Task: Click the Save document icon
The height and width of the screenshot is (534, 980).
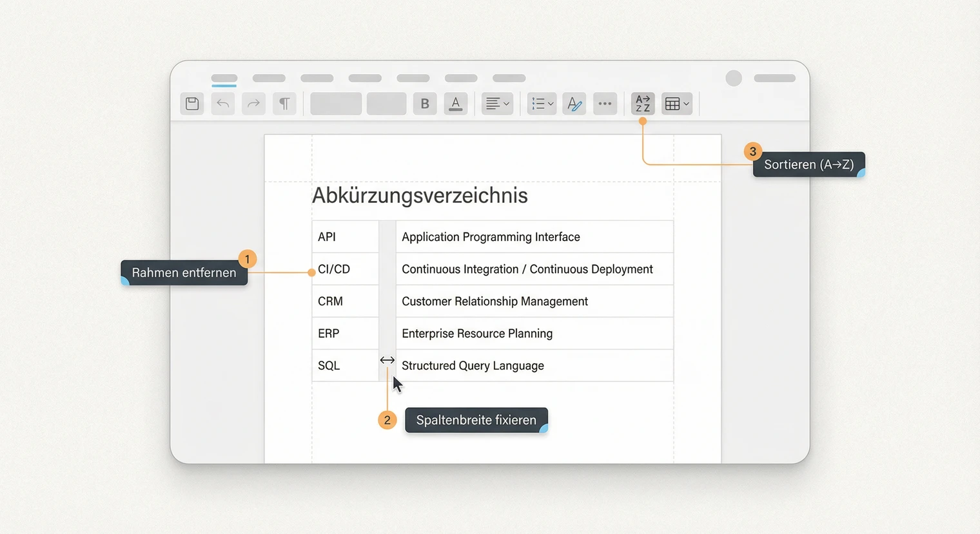Action: (192, 104)
